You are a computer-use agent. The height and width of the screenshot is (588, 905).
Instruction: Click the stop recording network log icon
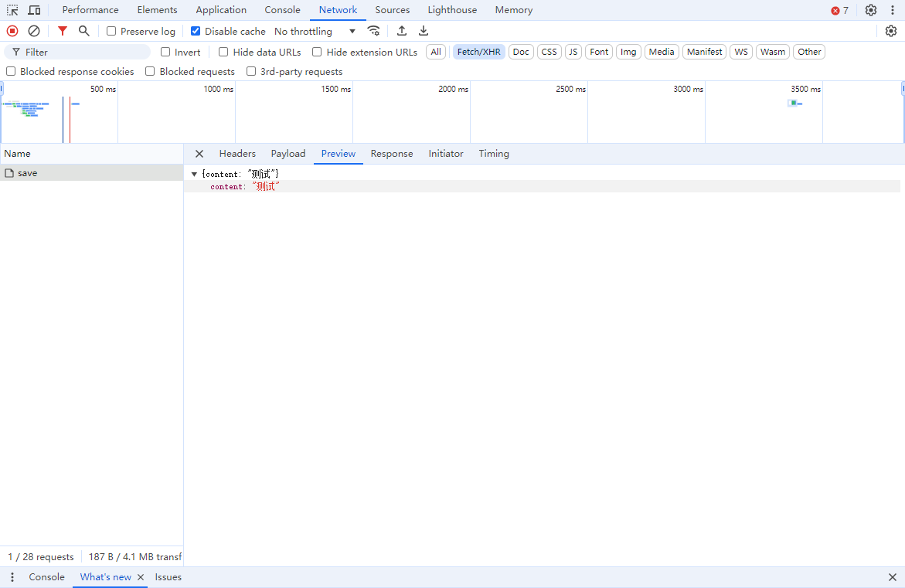(x=12, y=31)
